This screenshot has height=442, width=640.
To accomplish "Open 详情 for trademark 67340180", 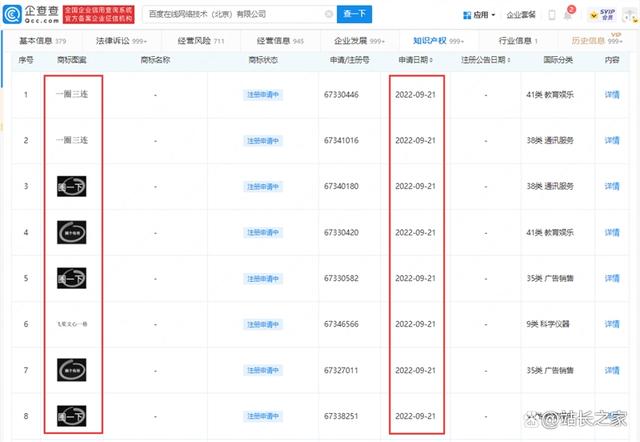I will [x=612, y=186].
